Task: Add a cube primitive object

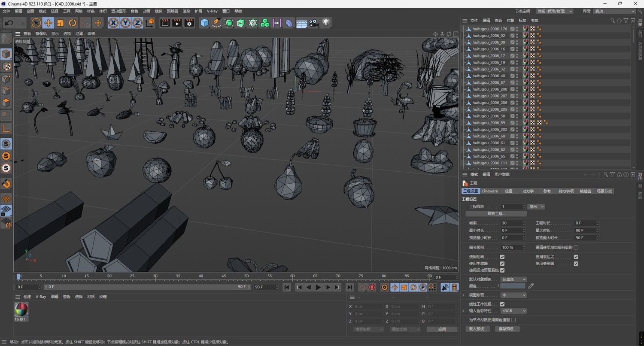Action: (x=204, y=23)
